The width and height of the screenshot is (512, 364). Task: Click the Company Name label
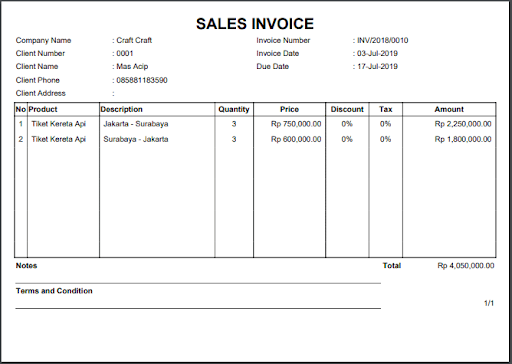click(x=43, y=41)
